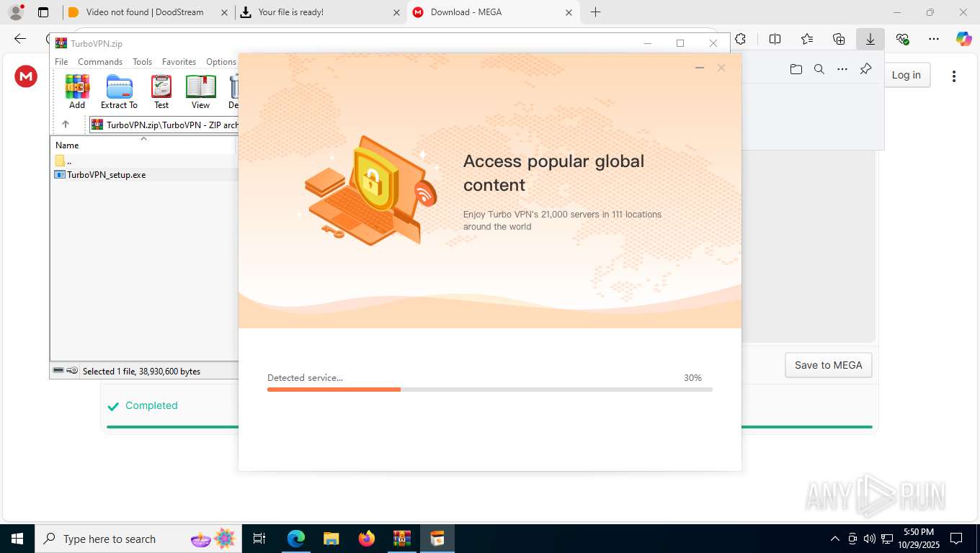Go up one folder level in WinRAR
Viewport: 980px width, 553px height.
65,125
